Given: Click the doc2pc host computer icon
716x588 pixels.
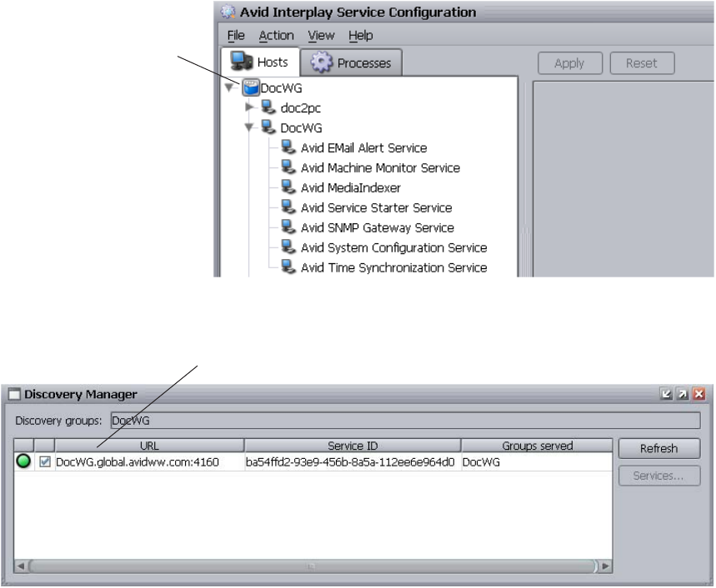Looking at the screenshot, I should 268,107.
